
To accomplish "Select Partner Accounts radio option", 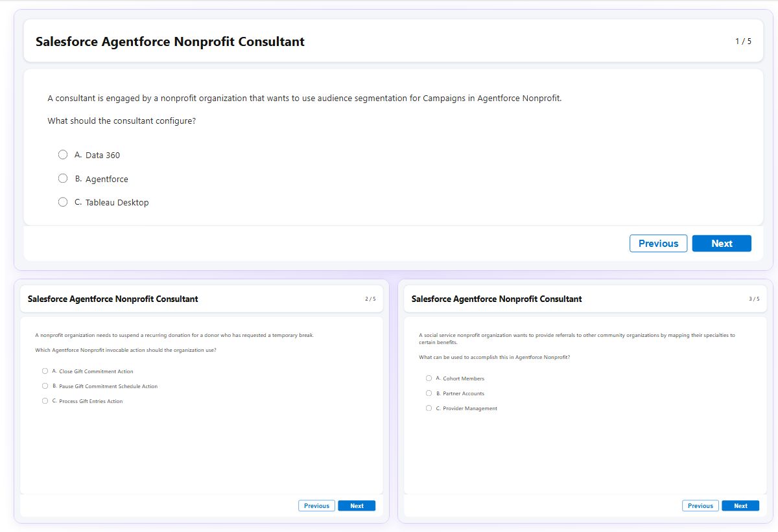I will tap(429, 393).
